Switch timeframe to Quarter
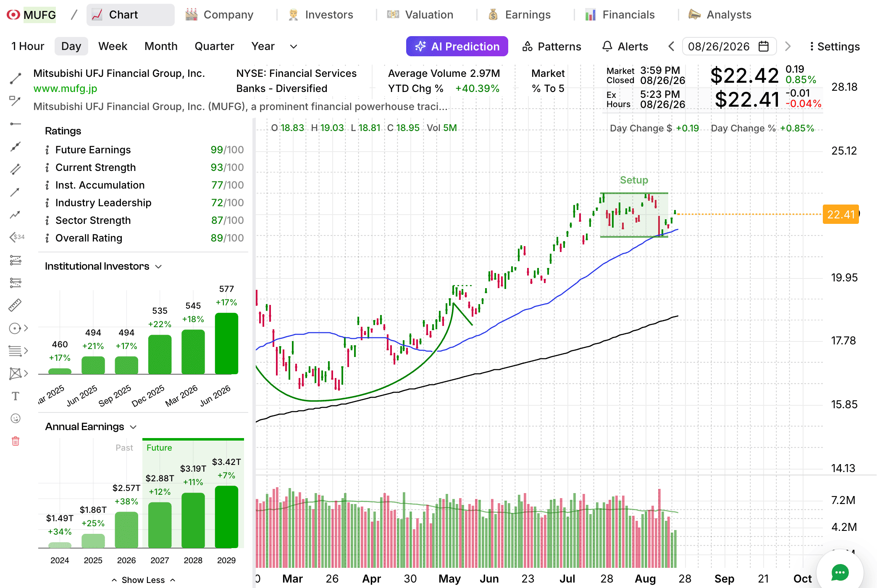Viewport: 877px width, 588px height. (214, 46)
